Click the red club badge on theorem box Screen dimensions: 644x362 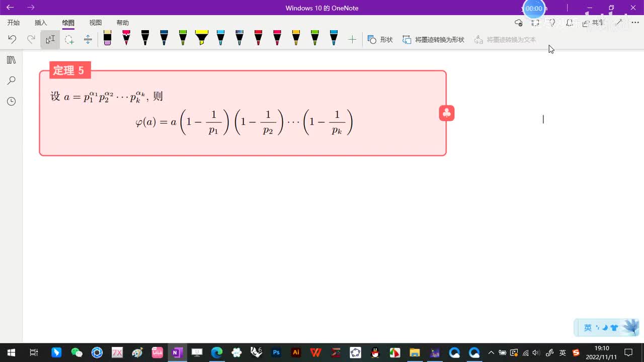(447, 113)
